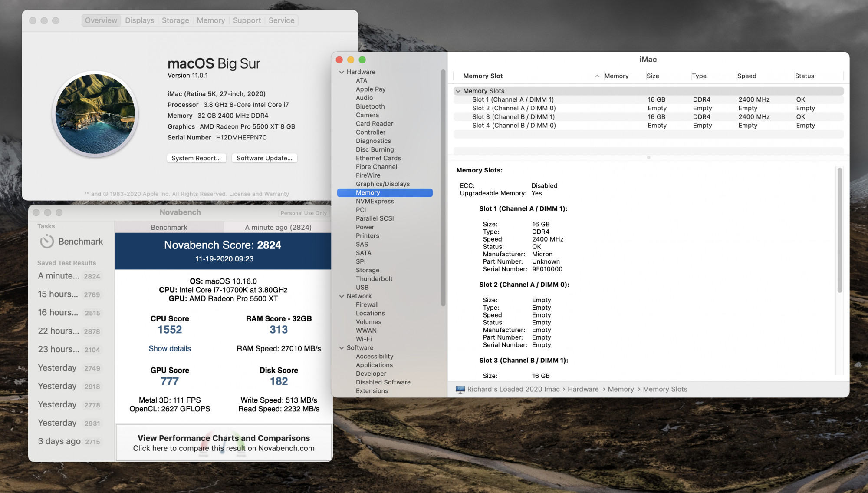The height and width of the screenshot is (493, 868).
Task: Click the green zoom button of System Information
Action: coord(362,60)
